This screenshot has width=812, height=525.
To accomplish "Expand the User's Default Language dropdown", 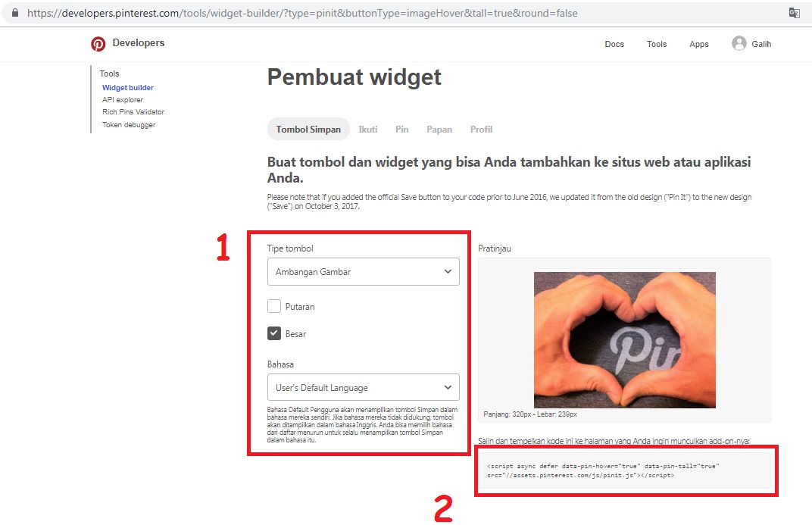I will coord(363,387).
